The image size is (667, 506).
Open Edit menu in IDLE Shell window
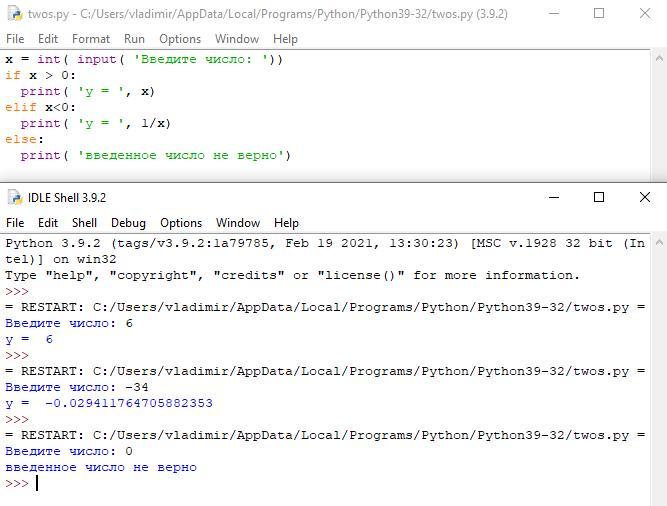tap(48, 223)
